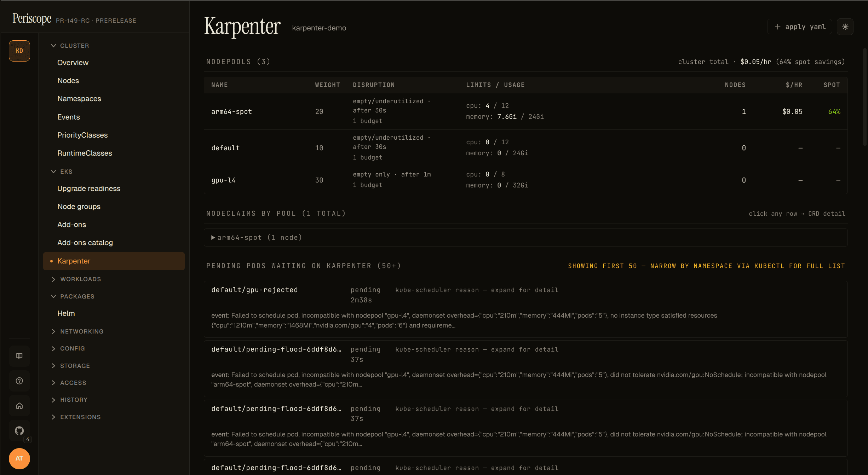Click the WEIGHT column header
The width and height of the screenshot is (868, 475).
point(327,85)
